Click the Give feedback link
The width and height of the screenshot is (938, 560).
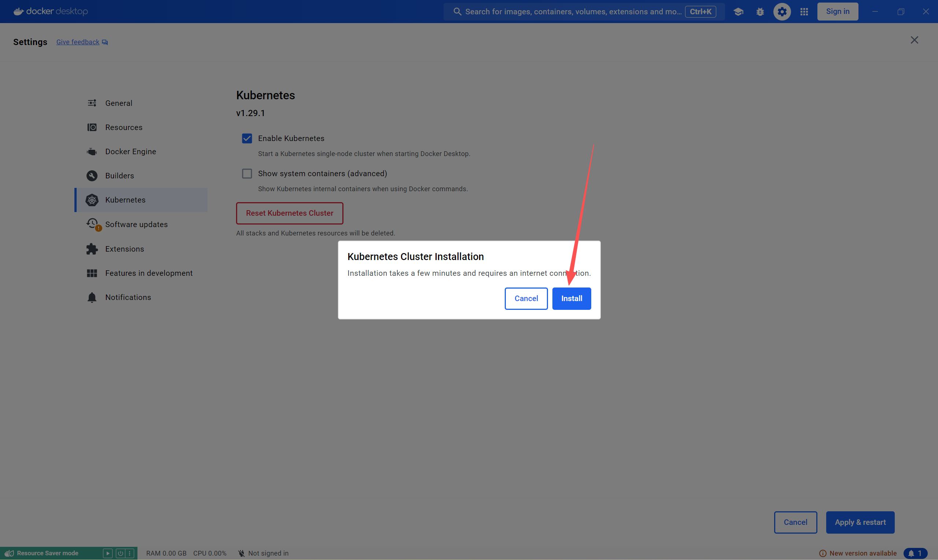click(78, 42)
